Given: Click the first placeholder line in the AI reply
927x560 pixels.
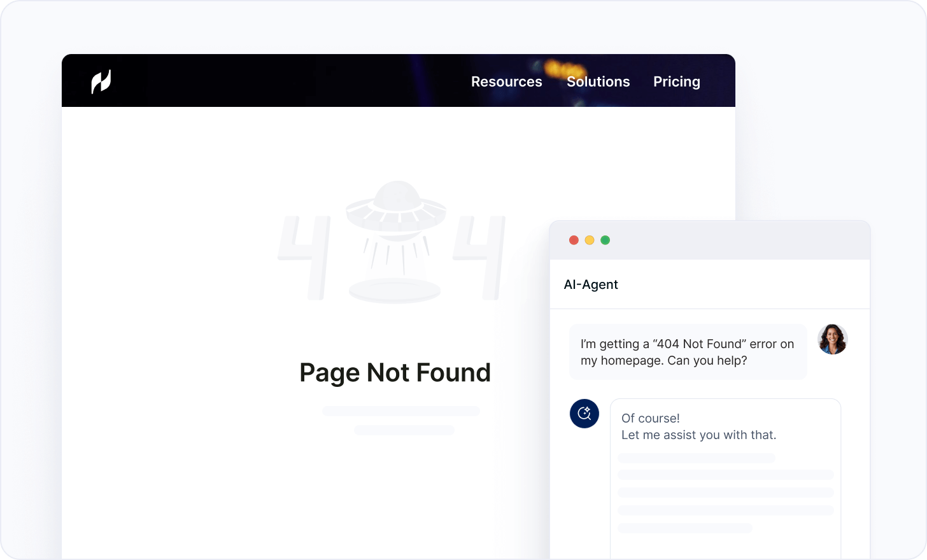Looking at the screenshot, I should coord(697,458).
